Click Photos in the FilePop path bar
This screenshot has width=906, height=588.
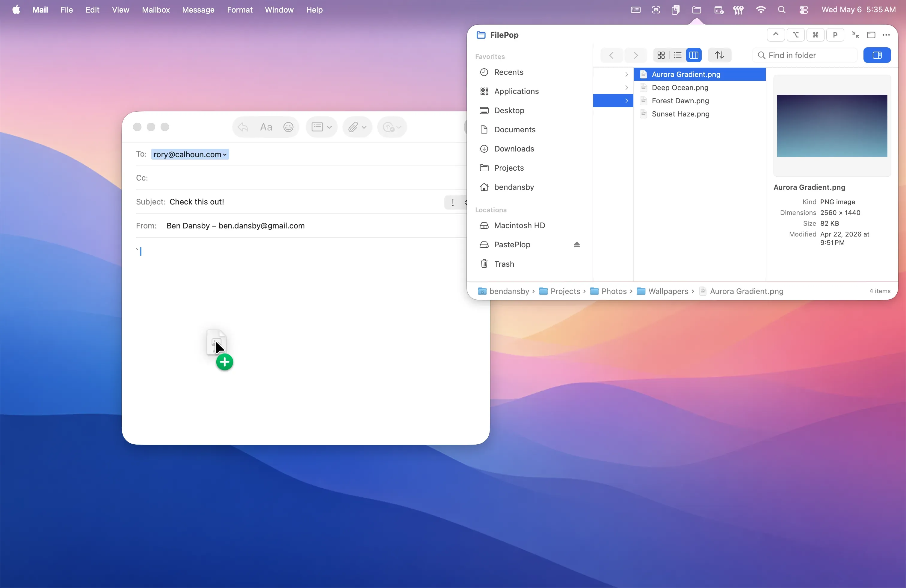pos(608,291)
